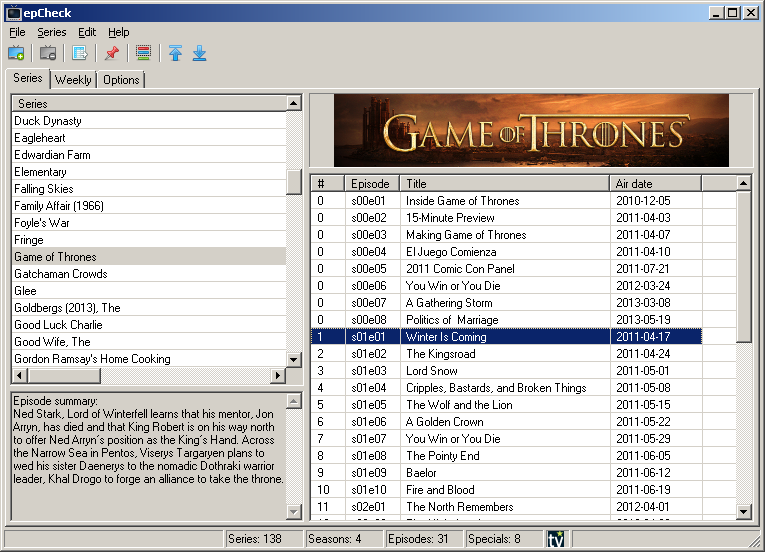This screenshot has width=765, height=552.
Task: Click series list scroll left arrow
Action: tap(20, 375)
